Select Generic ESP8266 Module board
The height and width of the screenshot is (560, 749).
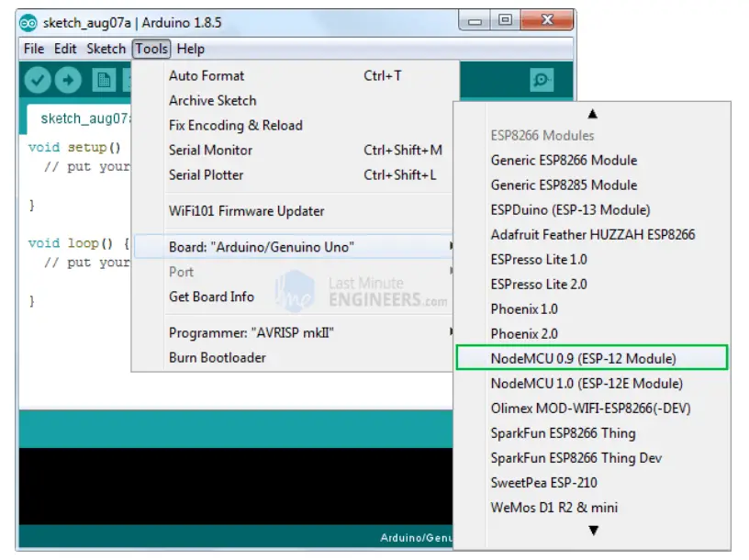[592, 160]
